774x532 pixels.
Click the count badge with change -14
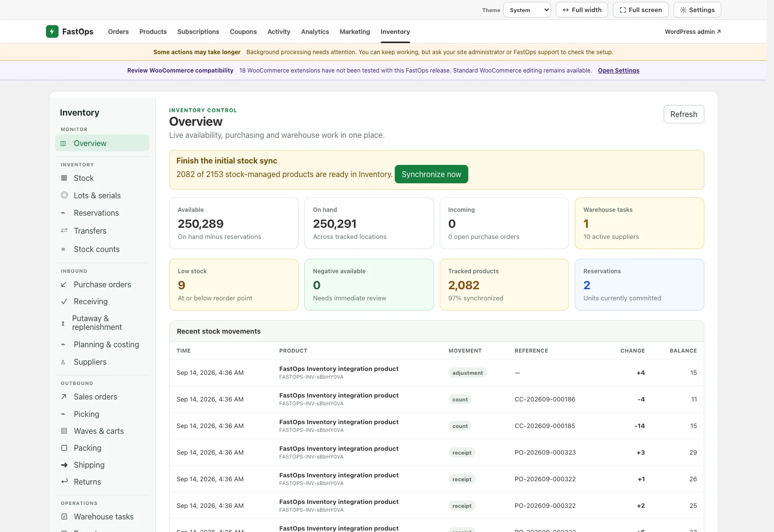(460, 426)
